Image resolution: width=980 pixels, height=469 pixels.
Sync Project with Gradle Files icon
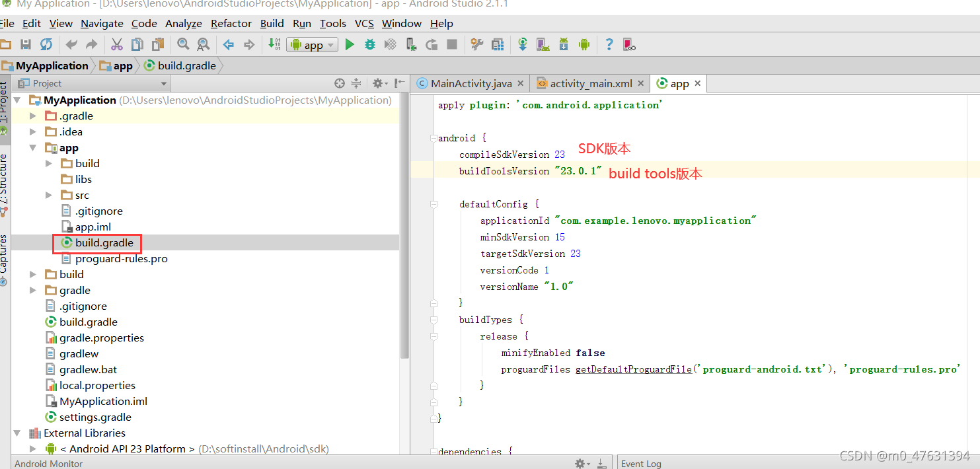(523, 44)
